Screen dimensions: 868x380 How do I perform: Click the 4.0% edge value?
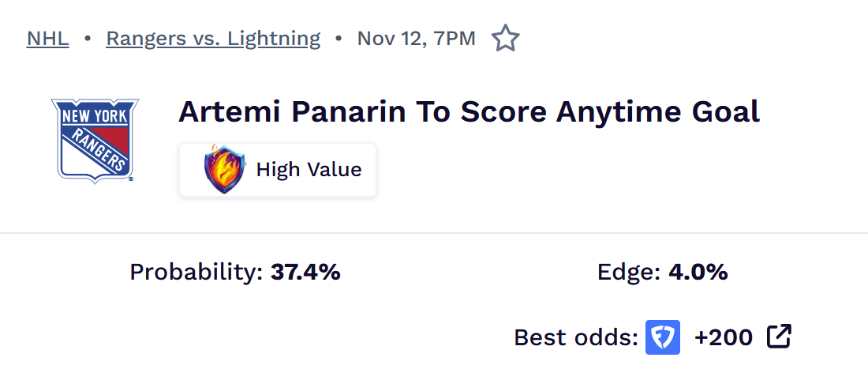pos(698,273)
